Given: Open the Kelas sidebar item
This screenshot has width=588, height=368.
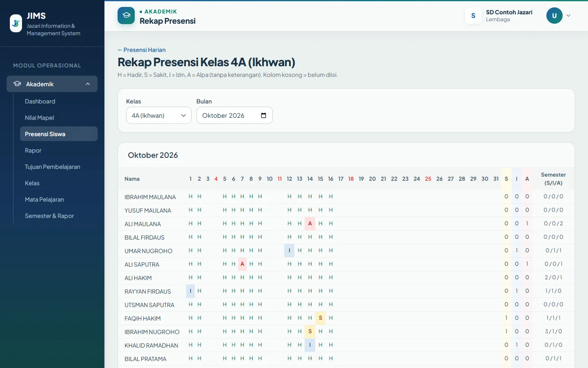Looking at the screenshot, I should (32, 183).
